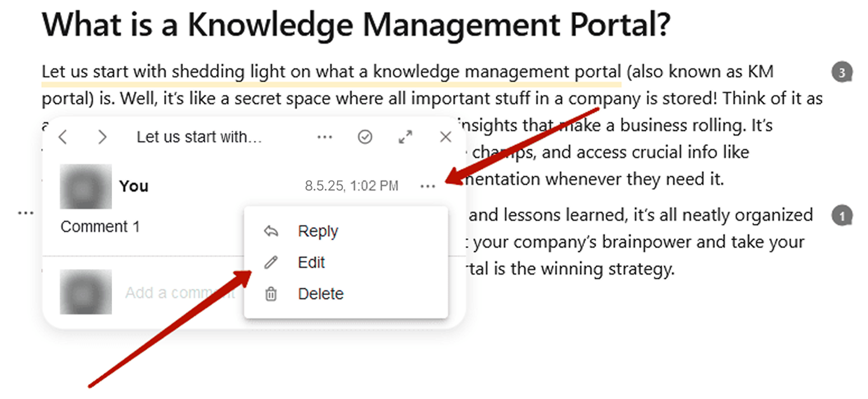
Task: Open the comment badge showing 1
Action: tap(842, 216)
